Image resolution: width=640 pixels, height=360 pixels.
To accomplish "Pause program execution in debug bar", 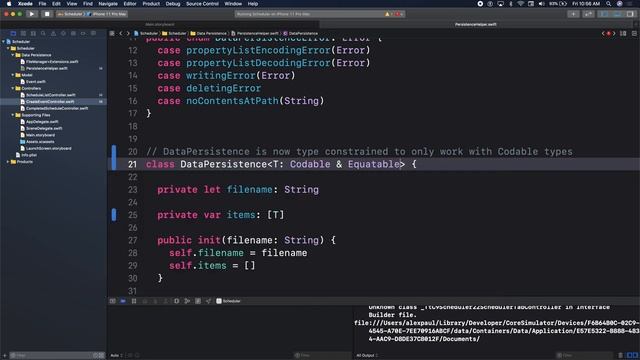I will [134, 301].
